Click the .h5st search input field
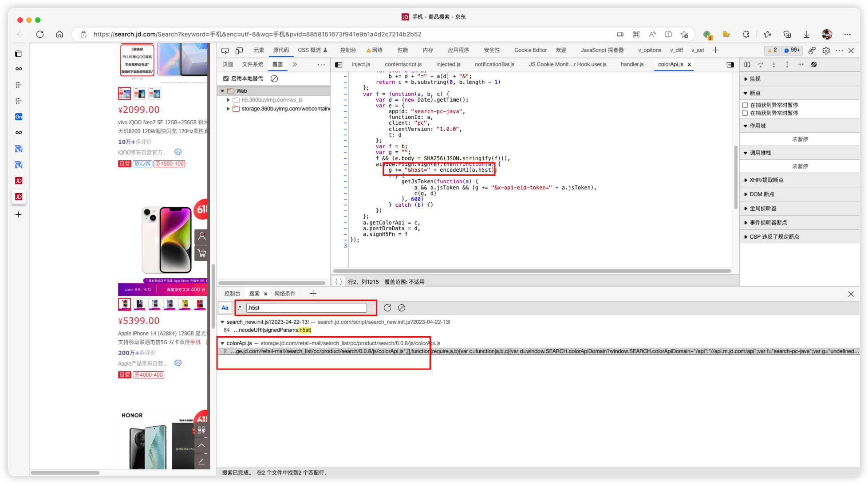 (306, 308)
